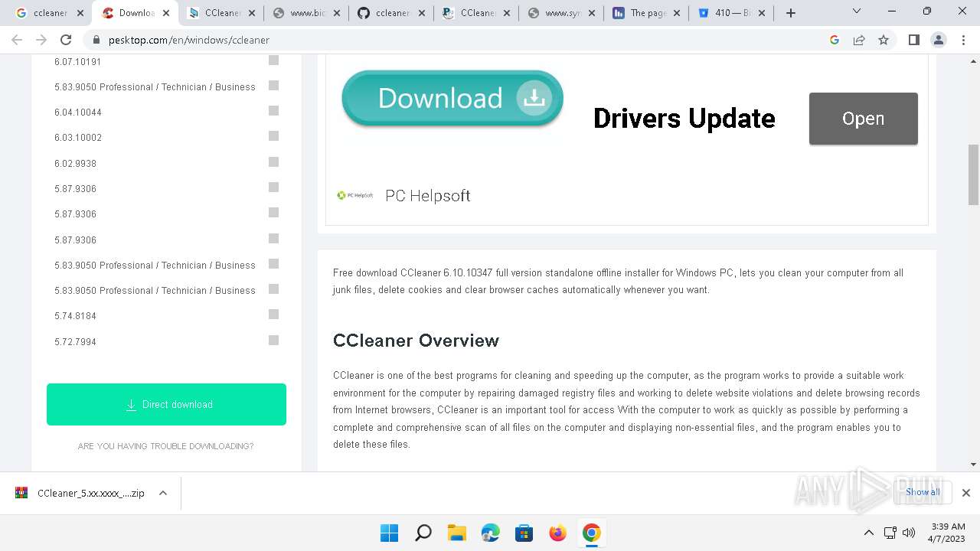
Task: Close the GitHub ccleaner tab
Action: 422,13
